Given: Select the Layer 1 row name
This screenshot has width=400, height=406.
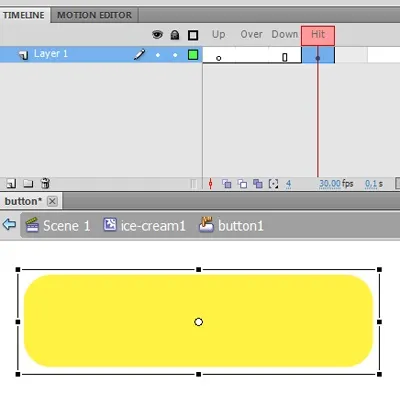Looking at the screenshot, I should tap(51, 54).
